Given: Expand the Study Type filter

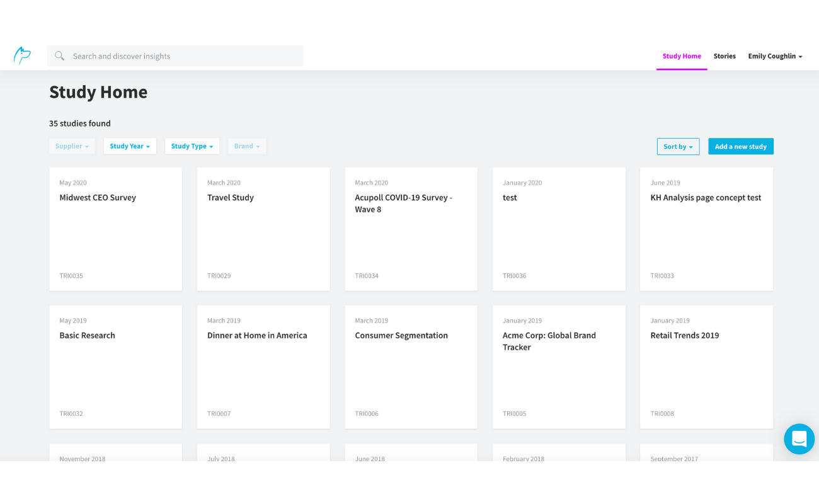Looking at the screenshot, I should 192,146.
